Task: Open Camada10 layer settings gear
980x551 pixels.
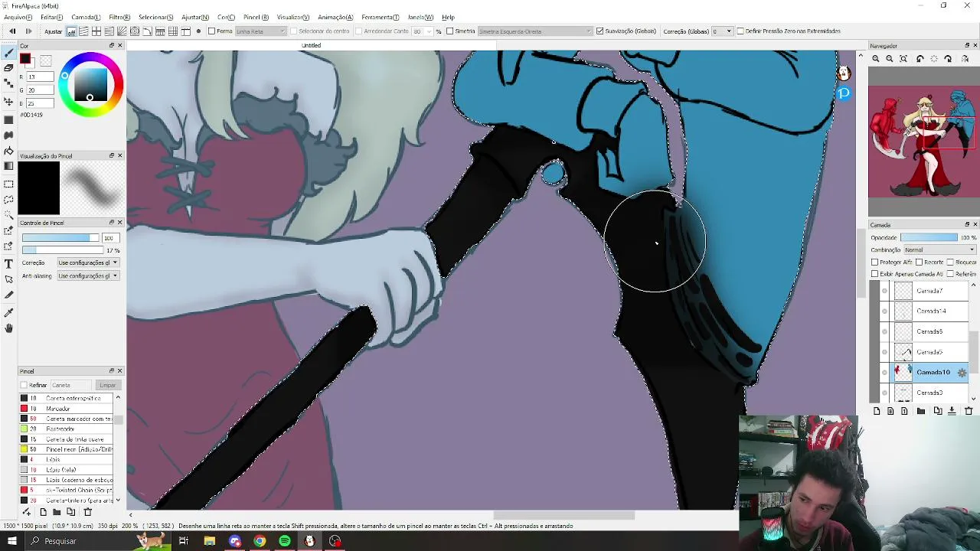Action: tap(962, 373)
